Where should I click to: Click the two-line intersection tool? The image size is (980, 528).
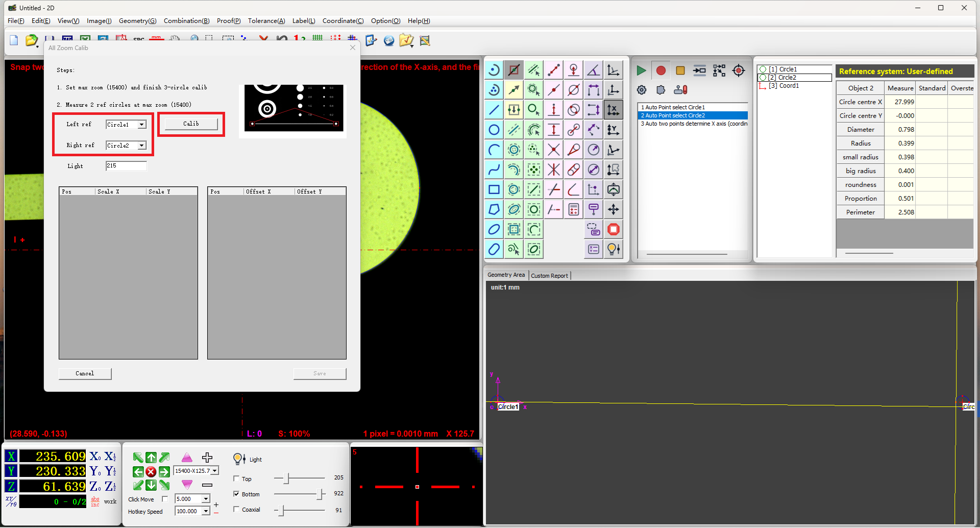coord(554,150)
